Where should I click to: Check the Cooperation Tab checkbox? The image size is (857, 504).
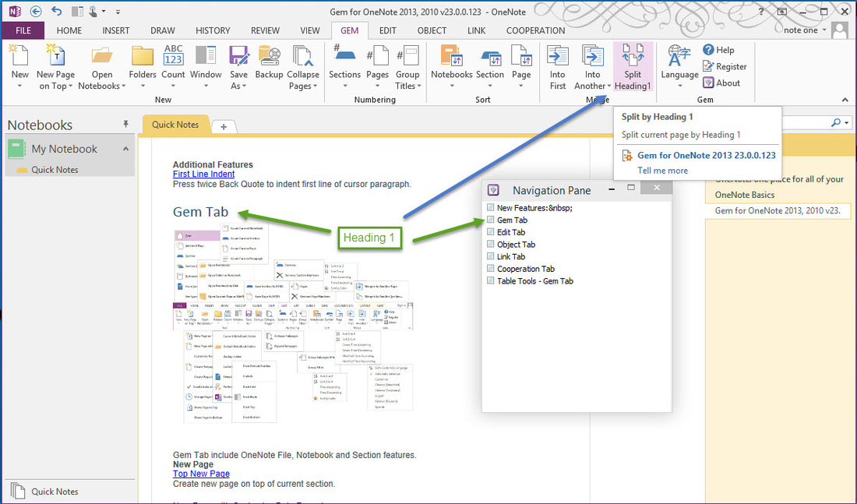click(490, 268)
